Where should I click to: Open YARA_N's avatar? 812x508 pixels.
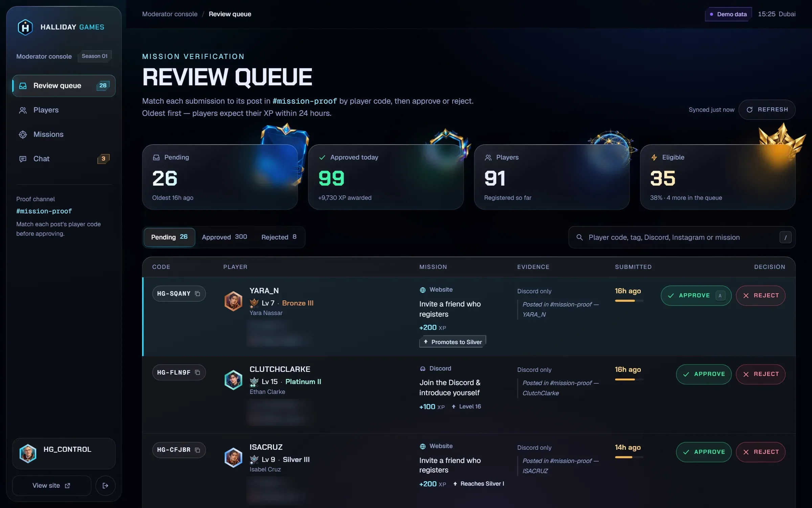click(x=233, y=301)
